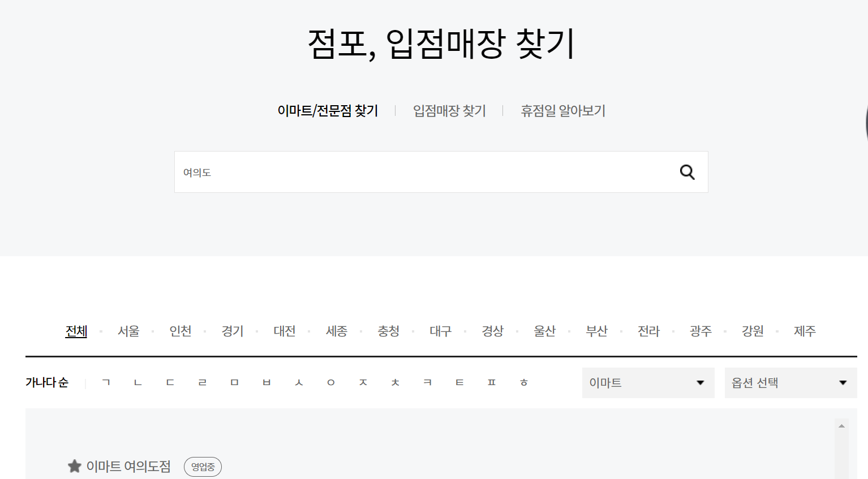The height and width of the screenshot is (479, 868).
Task: Filter stores by 충청
Action: (x=389, y=331)
